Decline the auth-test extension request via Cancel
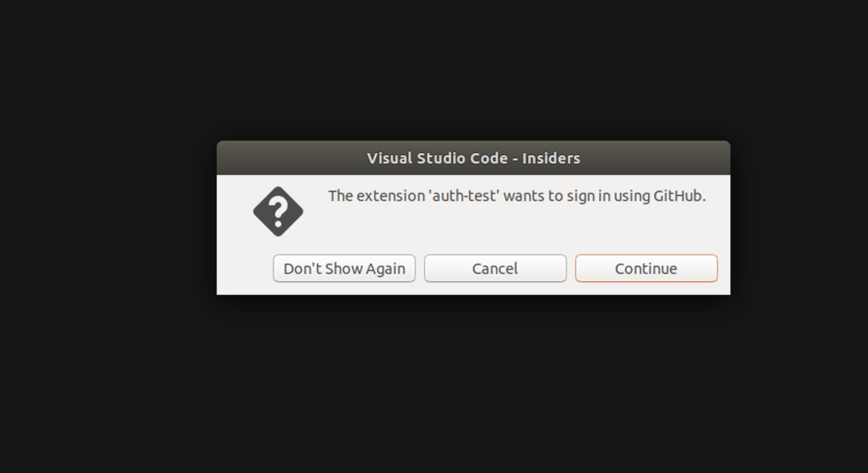The height and width of the screenshot is (473, 868). click(494, 268)
